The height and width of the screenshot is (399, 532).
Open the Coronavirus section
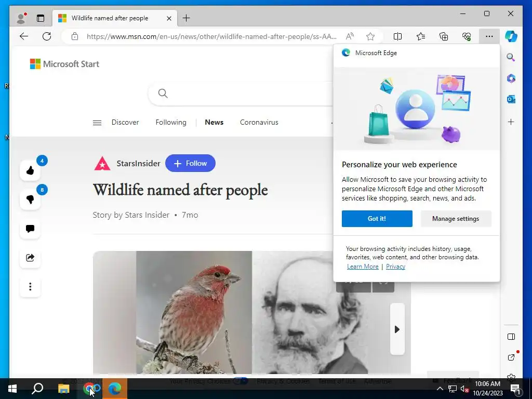coord(259,122)
